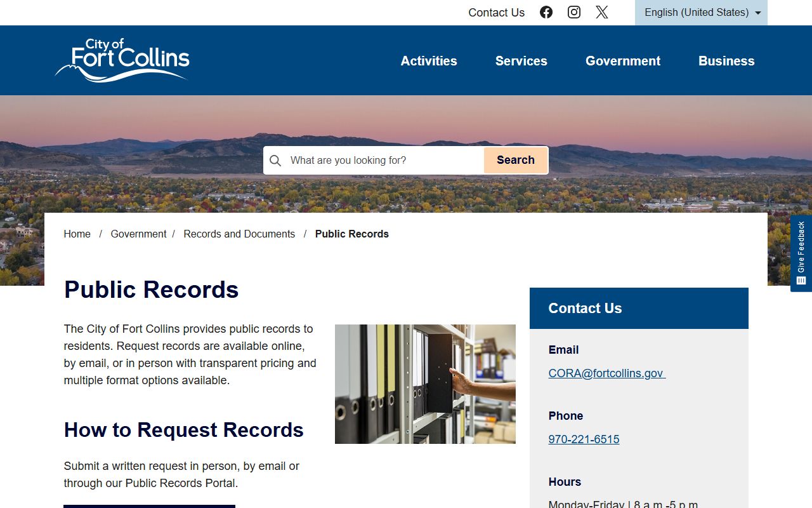The height and width of the screenshot is (508, 812).
Task: Open the English (United States) language dropdown
Action: (701, 13)
